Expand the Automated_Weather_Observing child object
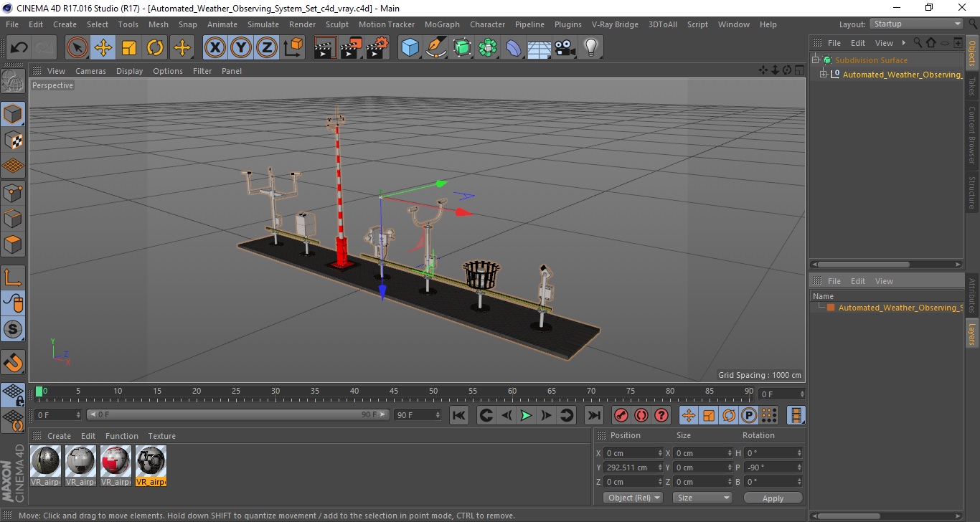The height and width of the screenshot is (522, 980). [x=824, y=75]
